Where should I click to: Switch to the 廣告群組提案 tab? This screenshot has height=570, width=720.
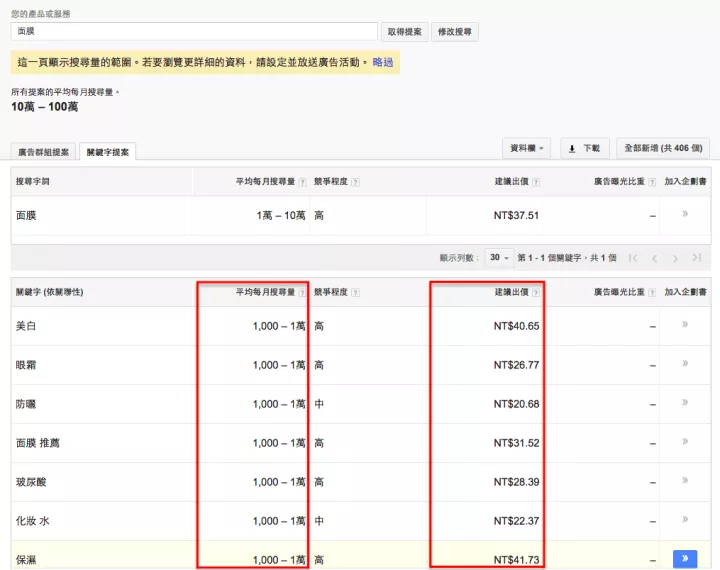pos(44,152)
